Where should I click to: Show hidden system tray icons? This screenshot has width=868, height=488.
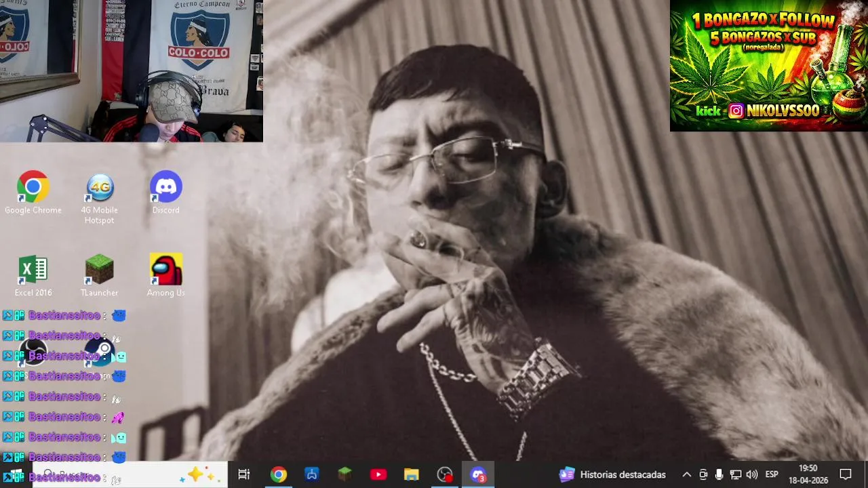pyautogui.click(x=686, y=474)
